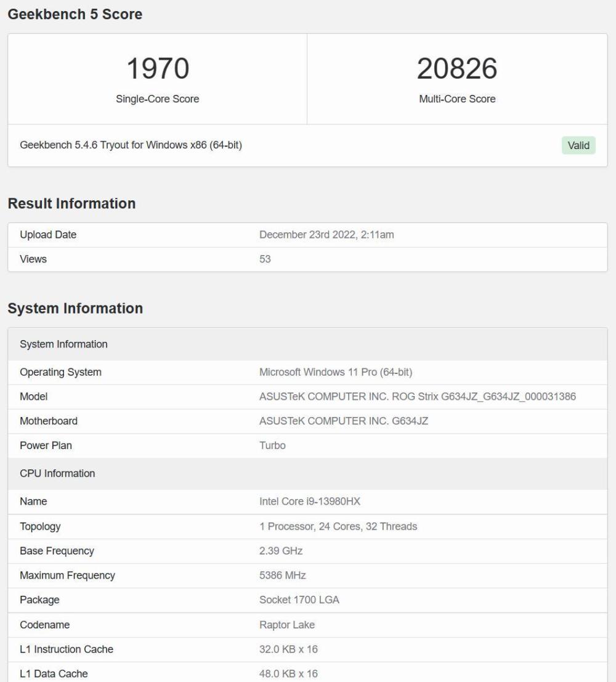Viewport: 616px width, 682px height.
Task: Click the Maximum Frequency label
Action: click(67, 575)
